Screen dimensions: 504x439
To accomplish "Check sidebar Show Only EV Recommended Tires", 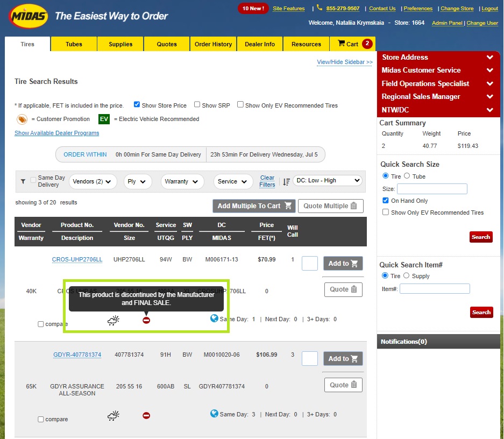I will point(385,212).
